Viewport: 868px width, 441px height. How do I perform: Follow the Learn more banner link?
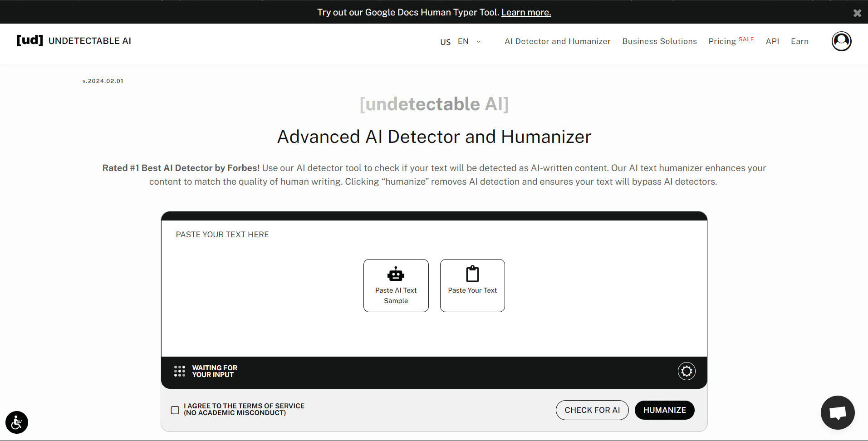point(526,13)
